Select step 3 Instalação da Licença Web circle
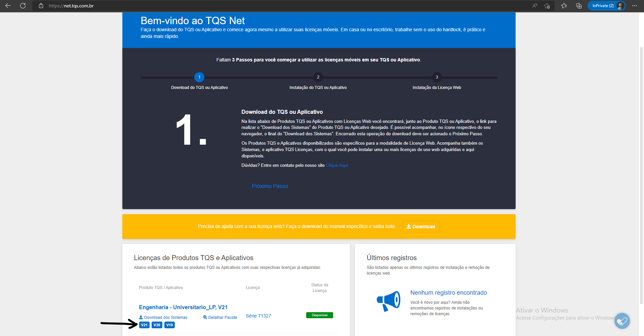Screen dimensions: 644x336 (x=437, y=77)
